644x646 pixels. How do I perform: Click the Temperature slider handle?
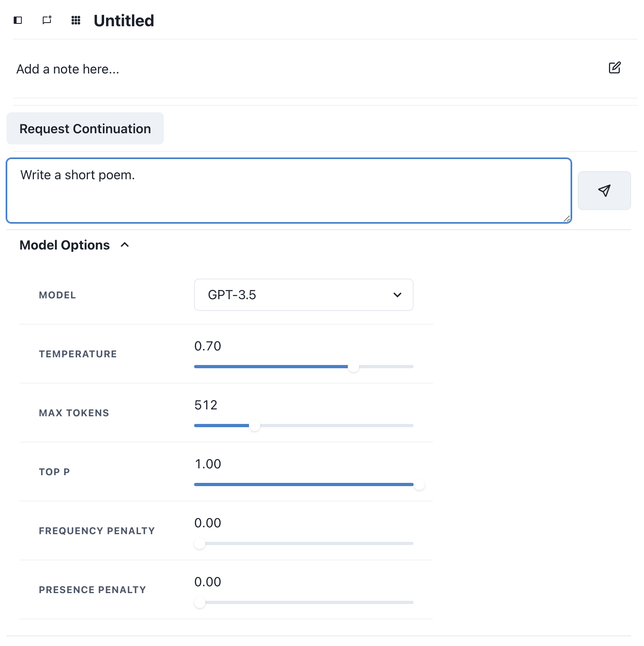(x=353, y=367)
